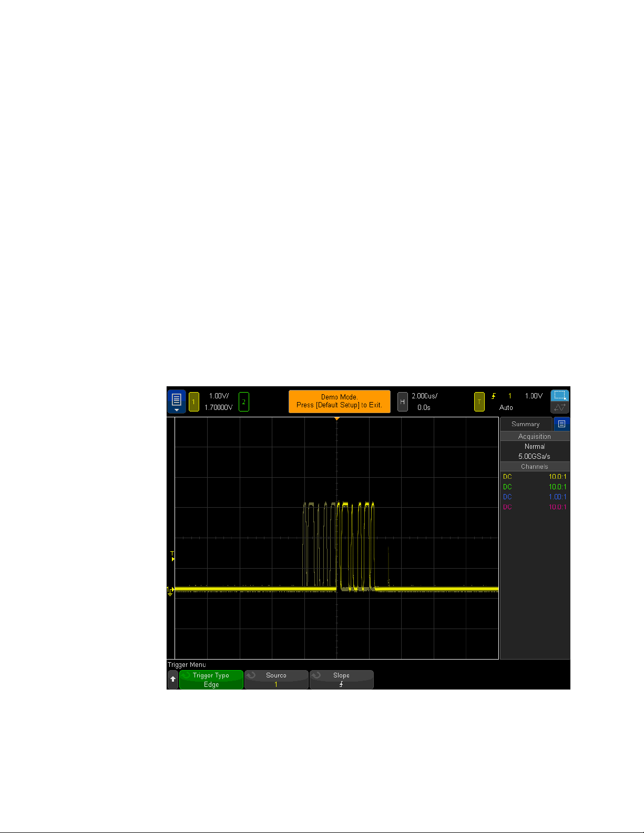Click the magenta DC channel 4 row

click(x=535, y=507)
